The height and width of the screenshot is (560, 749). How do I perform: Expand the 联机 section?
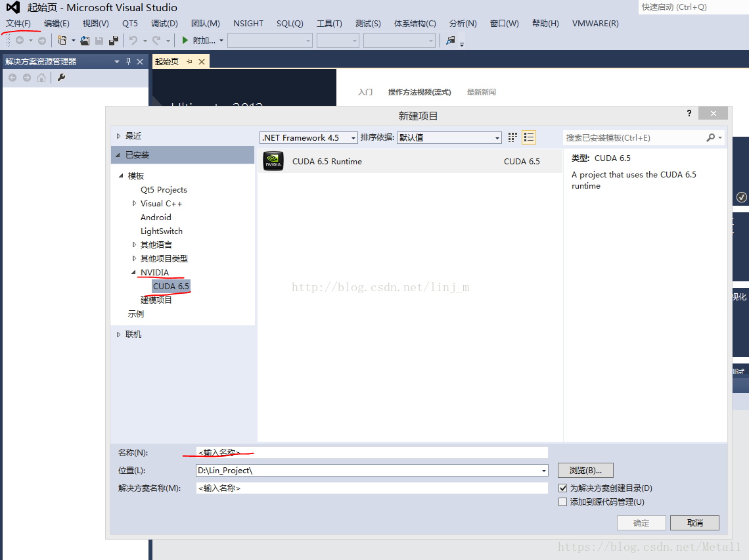pyautogui.click(x=118, y=335)
